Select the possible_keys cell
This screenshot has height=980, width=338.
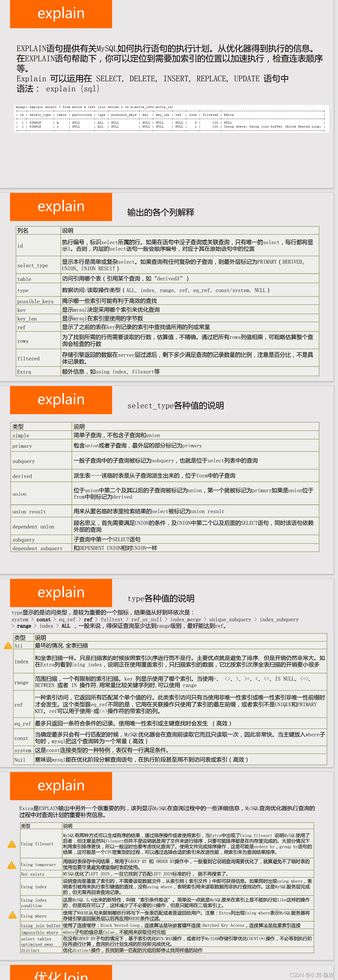(x=38, y=301)
